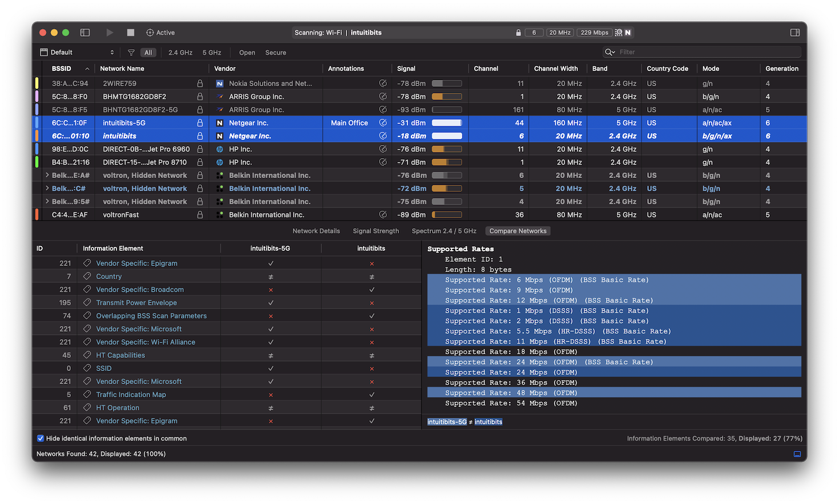Screen dimensions: 839x504
Task: Click the tag icon beside Transmit Power Envelope
Action: click(87, 303)
